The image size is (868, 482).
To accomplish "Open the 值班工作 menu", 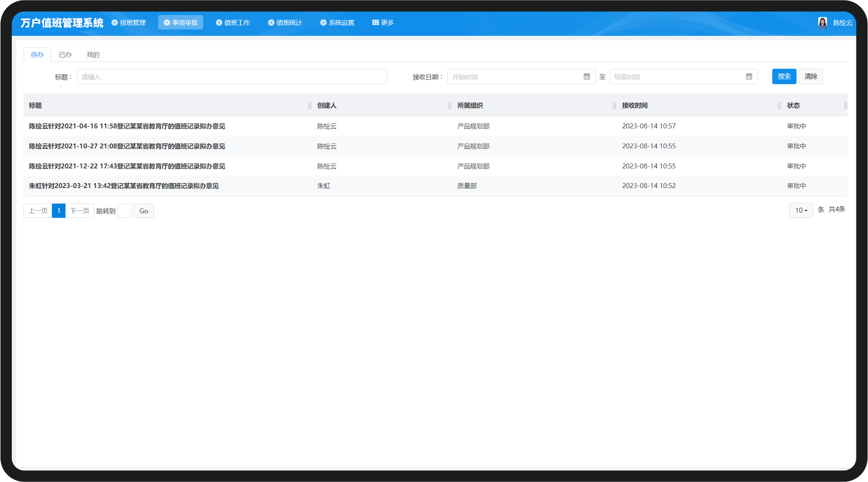I will [233, 23].
